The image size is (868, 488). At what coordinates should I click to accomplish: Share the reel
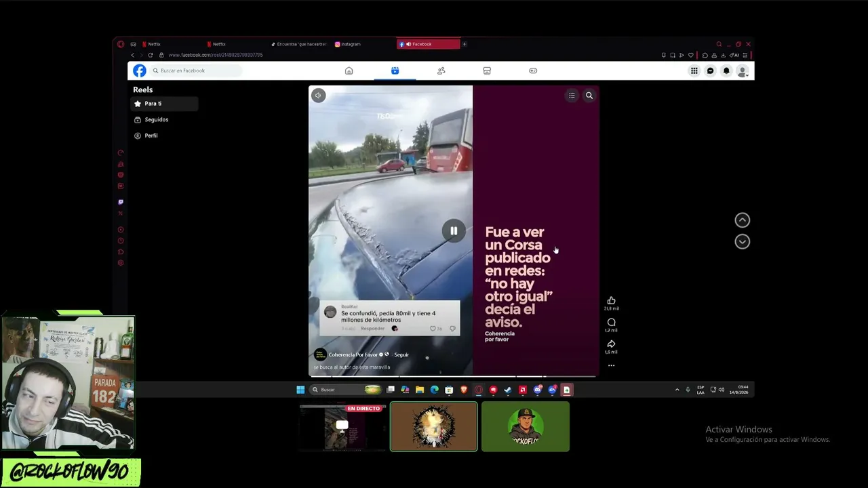pos(611,344)
